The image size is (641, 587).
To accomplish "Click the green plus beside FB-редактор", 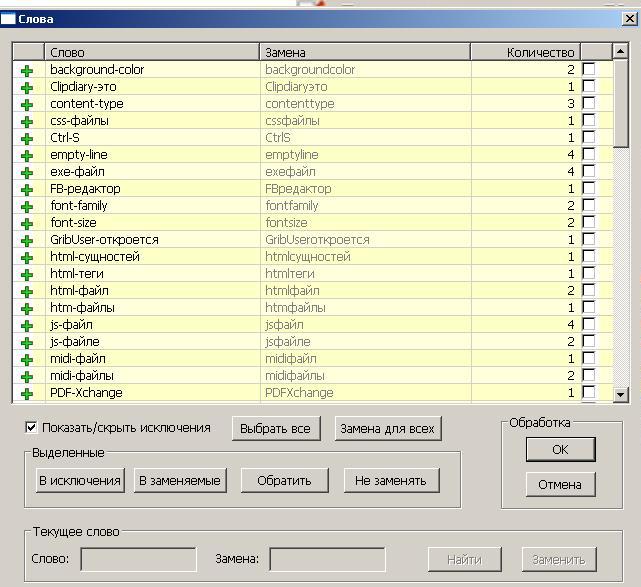I will pos(27,190).
